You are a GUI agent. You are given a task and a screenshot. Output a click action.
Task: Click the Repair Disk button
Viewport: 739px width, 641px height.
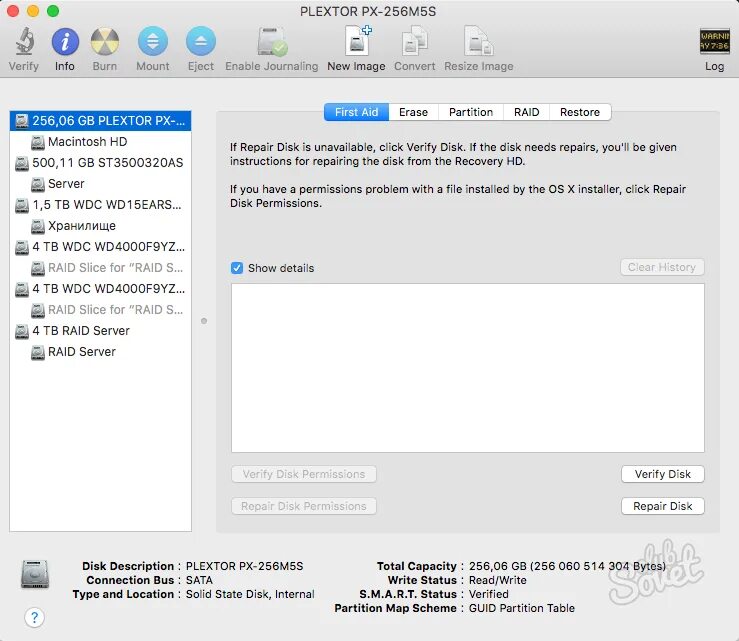pos(663,506)
